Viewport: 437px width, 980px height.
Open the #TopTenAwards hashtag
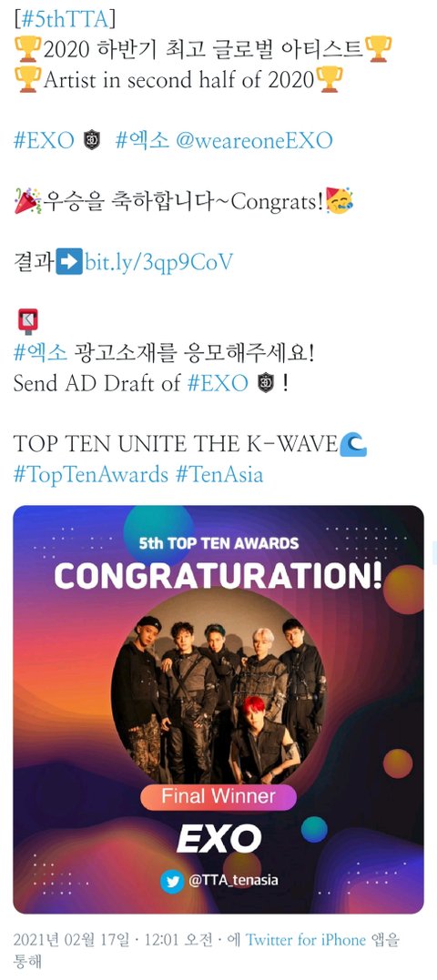90,474
